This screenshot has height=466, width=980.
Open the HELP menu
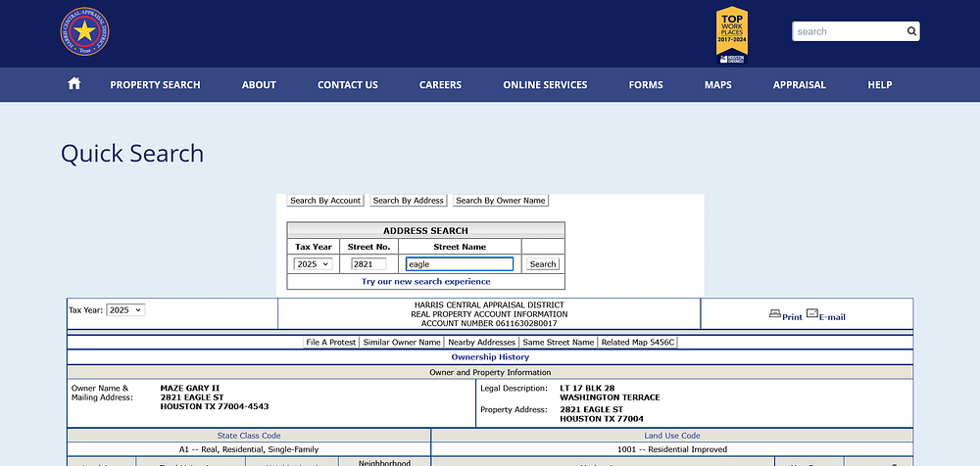[880, 85]
